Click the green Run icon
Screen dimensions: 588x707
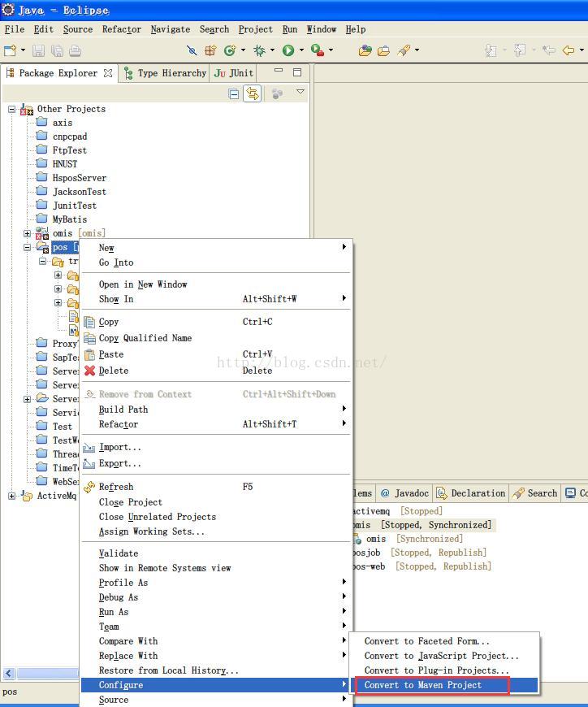(x=288, y=50)
